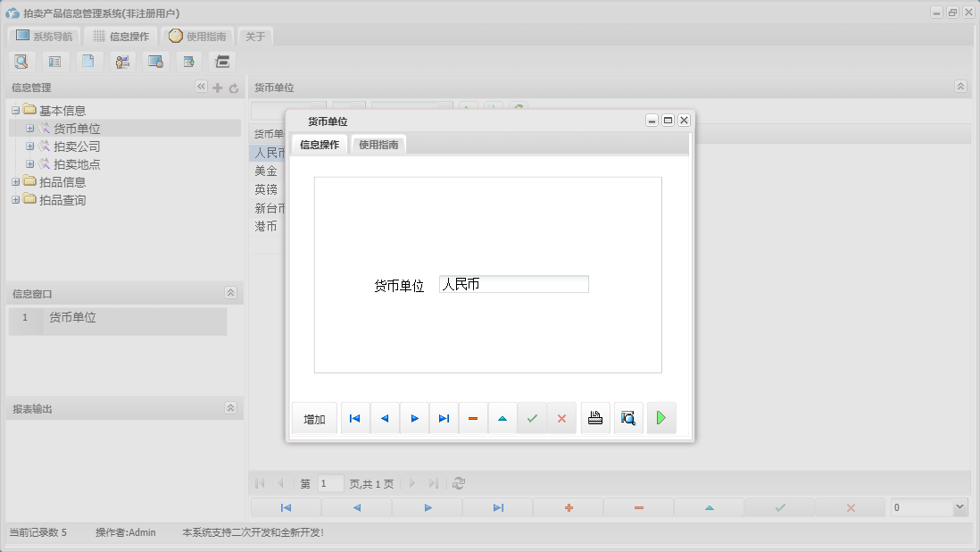The image size is (980, 552).
Task: Click the refresh icon next to page navigation
Action: (459, 483)
